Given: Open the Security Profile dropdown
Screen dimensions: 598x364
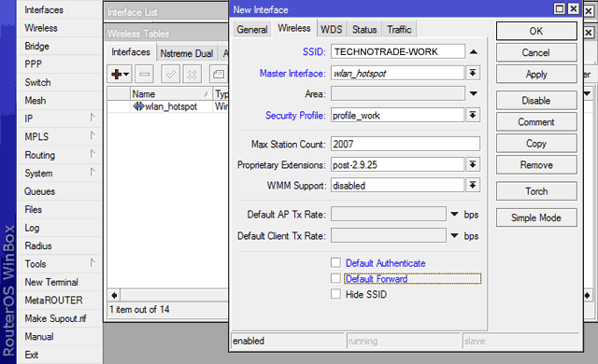Looking at the screenshot, I should click(473, 115).
